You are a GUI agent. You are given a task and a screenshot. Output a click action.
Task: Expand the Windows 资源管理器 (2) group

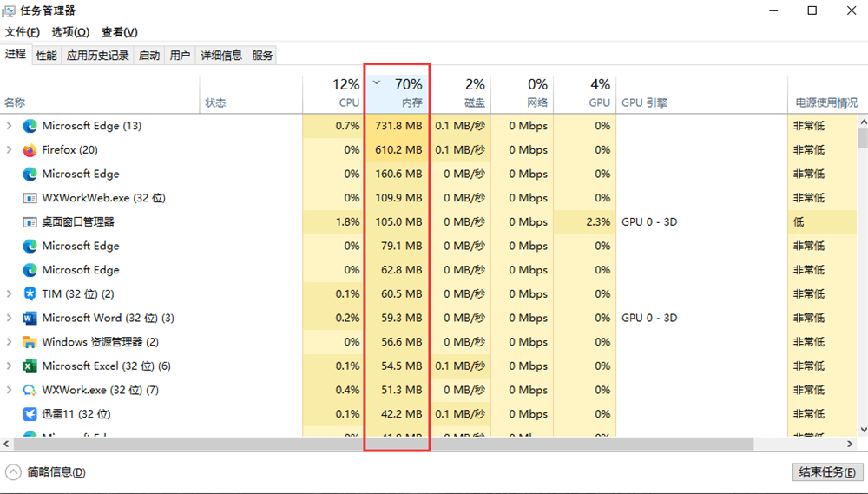point(9,342)
